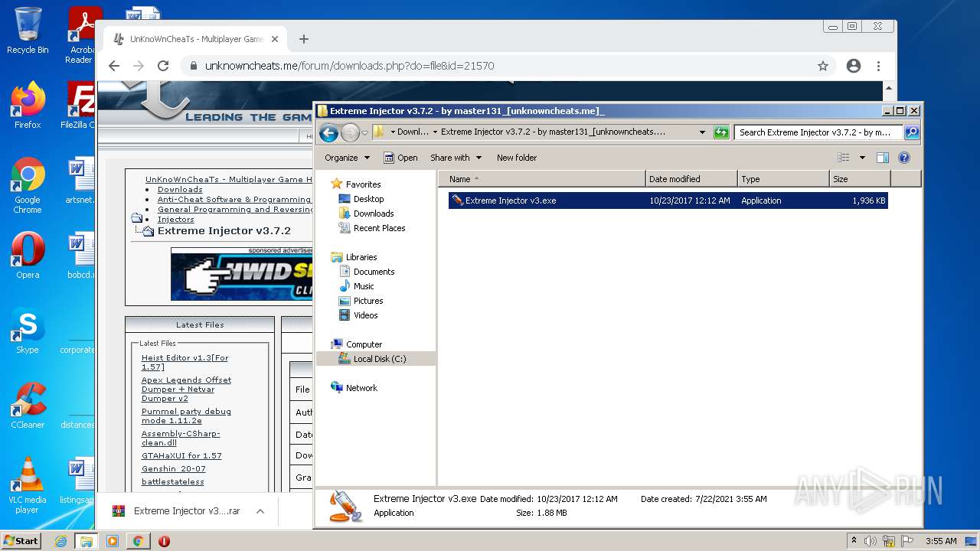Click New folder in Explorer toolbar

pos(517,158)
